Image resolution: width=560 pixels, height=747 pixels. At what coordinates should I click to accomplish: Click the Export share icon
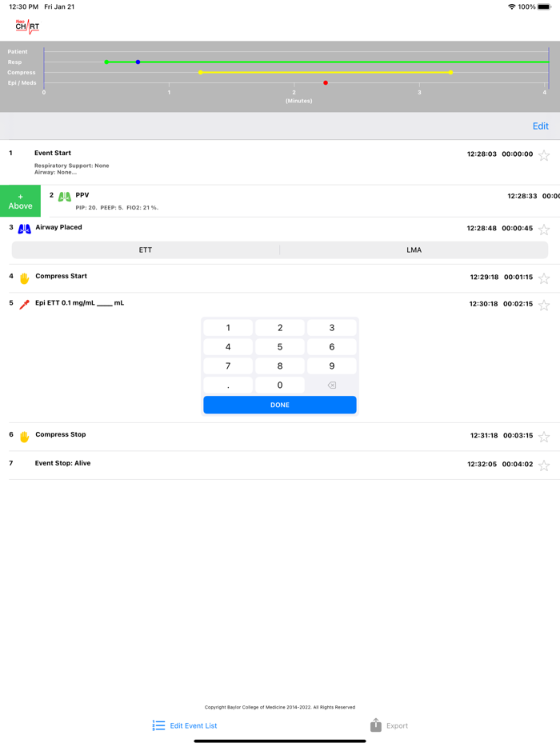[x=375, y=725]
